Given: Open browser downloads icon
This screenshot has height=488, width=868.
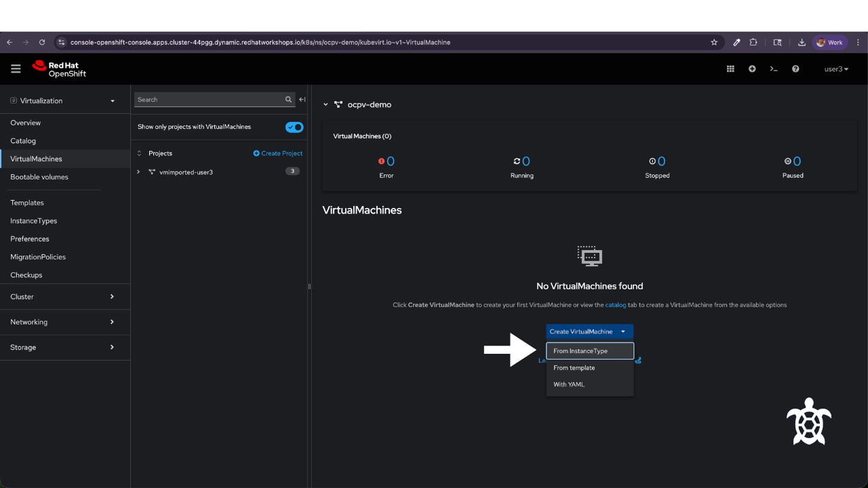Looking at the screenshot, I should [802, 42].
